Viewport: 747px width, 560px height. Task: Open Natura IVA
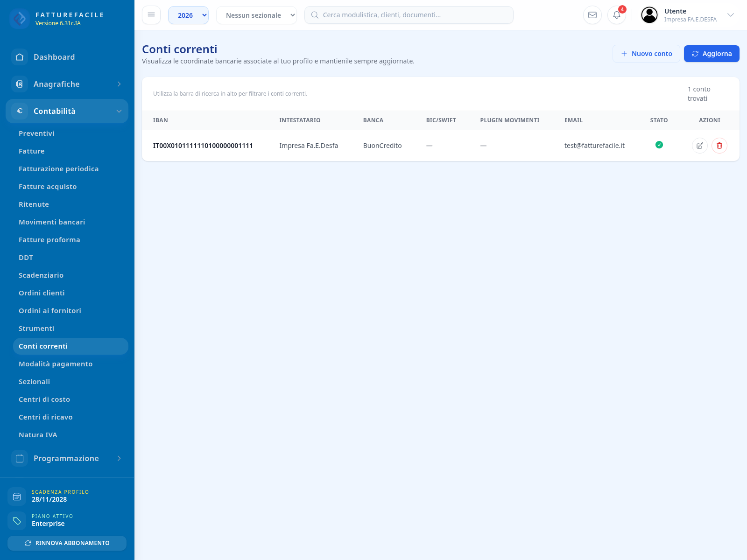70,435
